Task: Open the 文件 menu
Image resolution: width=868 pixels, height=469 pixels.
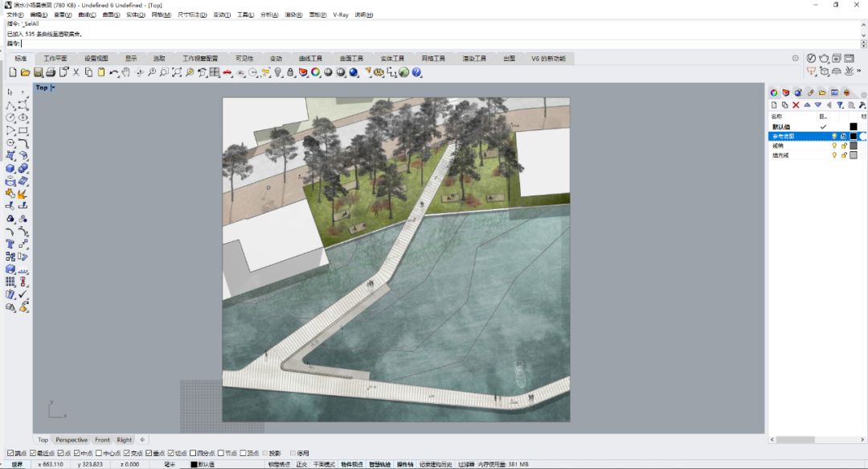Action: pyautogui.click(x=15, y=15)
